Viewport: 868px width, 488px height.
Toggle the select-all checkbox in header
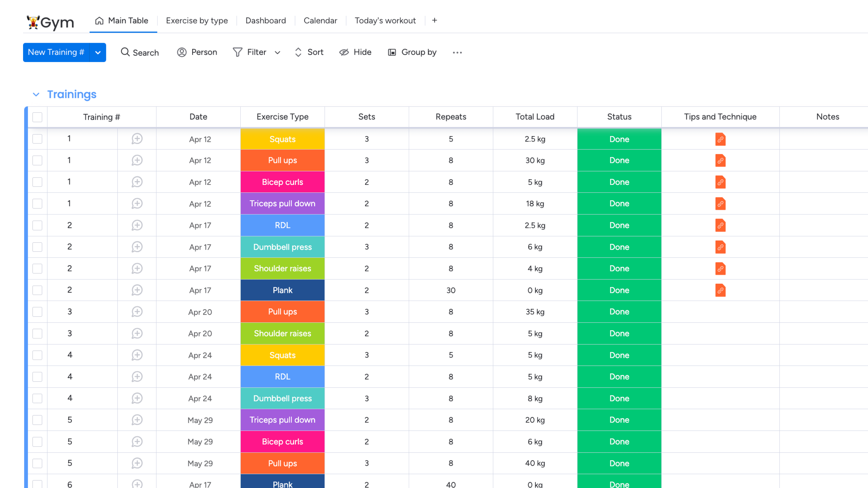37,117
